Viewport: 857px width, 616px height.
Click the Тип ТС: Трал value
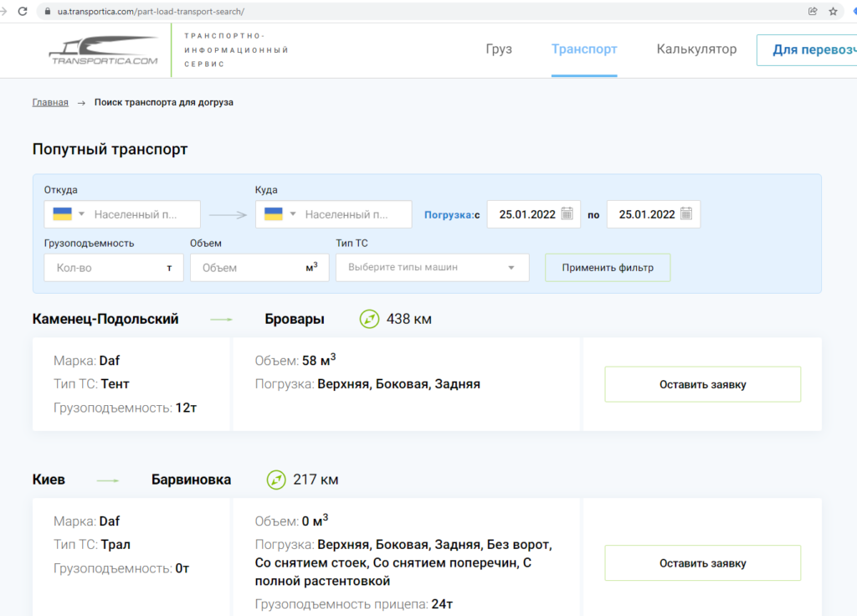point(115,544)
